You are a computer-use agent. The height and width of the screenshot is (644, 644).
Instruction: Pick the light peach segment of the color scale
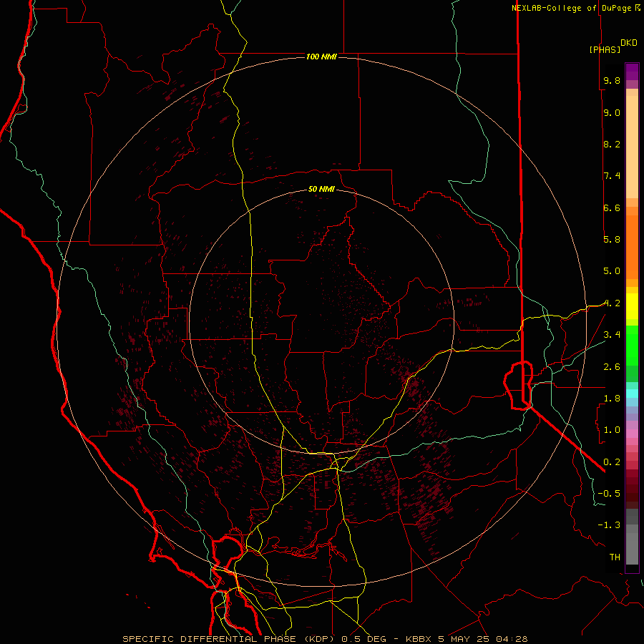(x=632, y=147)
